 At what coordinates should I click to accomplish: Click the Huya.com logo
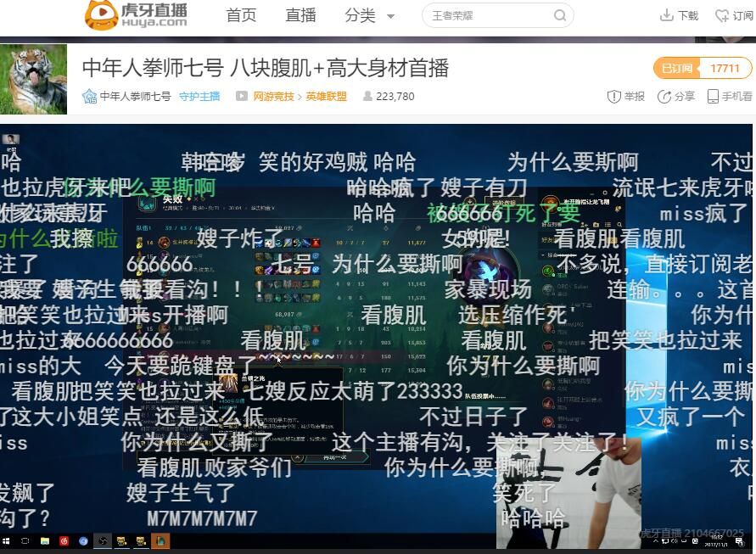coord(136,15)
